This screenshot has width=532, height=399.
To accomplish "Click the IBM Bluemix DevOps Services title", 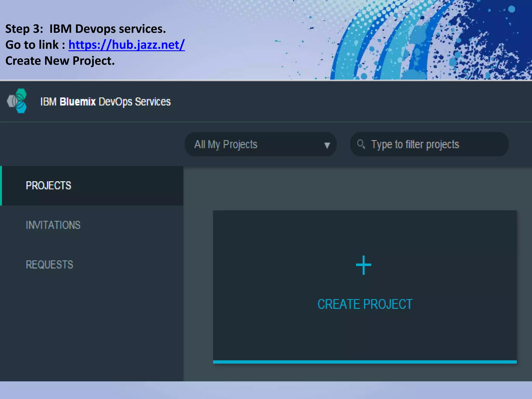I will click(105, 102).
